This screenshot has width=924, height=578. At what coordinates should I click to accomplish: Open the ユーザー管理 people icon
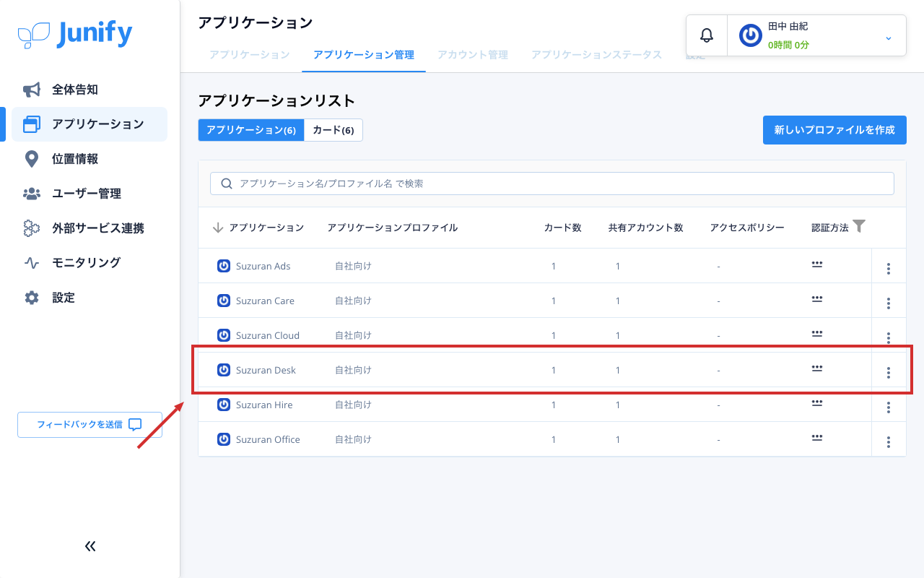[x=32, y=194]
